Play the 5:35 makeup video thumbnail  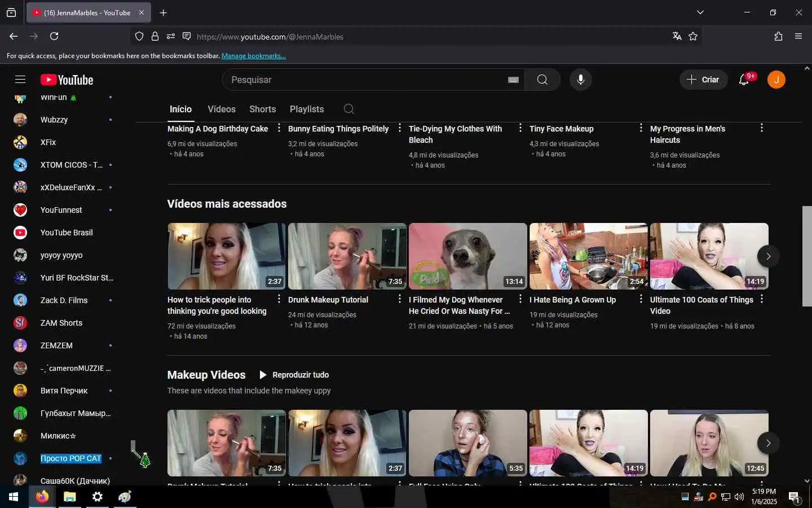pos(468,443)
